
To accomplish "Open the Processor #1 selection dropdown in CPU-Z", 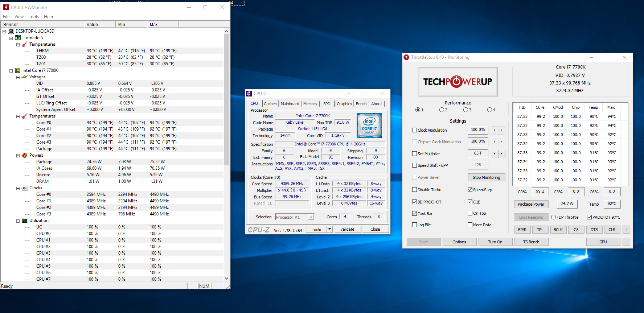I will (311, 217).
